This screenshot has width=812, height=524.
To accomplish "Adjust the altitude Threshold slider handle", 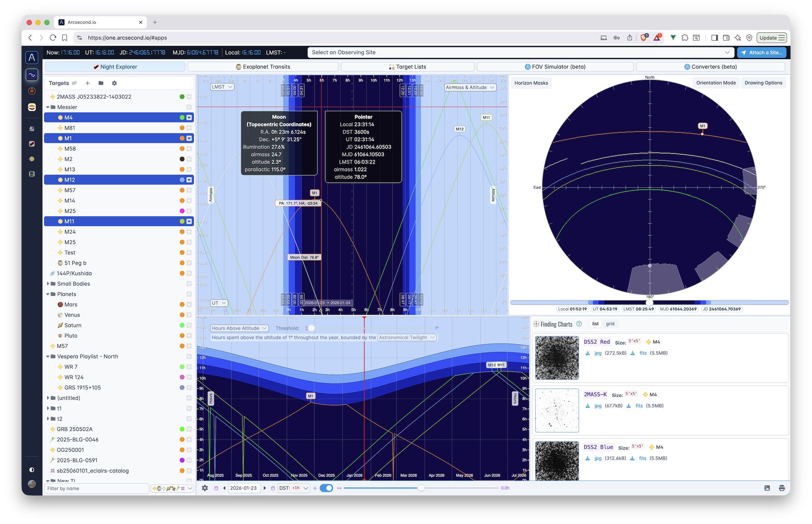I will point(311,328).
